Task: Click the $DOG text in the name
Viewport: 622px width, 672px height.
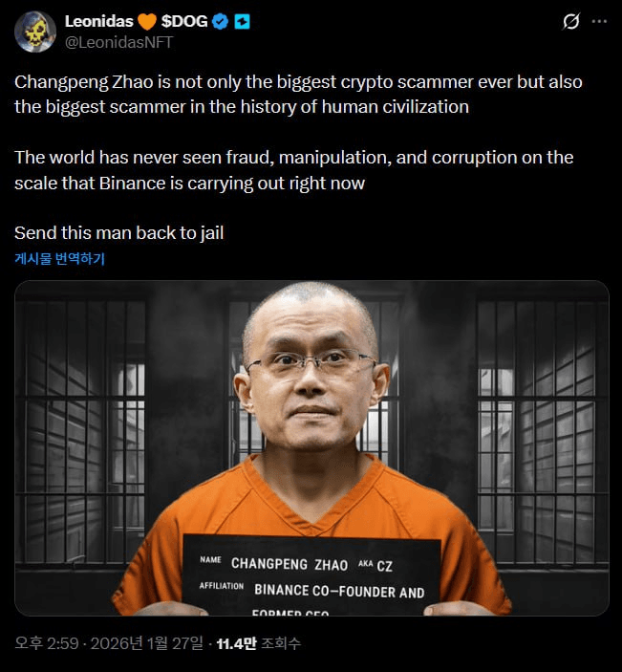Action: (x=184, y=21)
